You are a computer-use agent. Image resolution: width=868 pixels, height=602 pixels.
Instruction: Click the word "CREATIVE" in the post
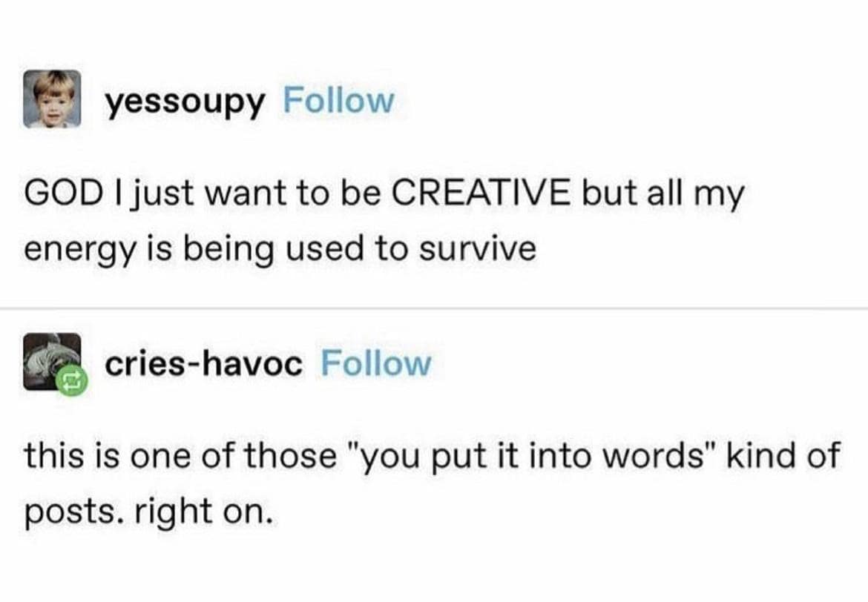[x=481, y=195]
